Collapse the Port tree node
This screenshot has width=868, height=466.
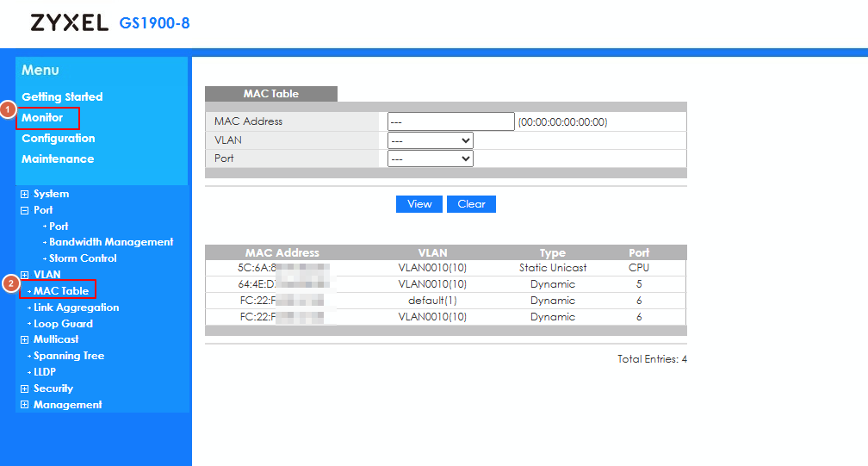click(x=24, y=210)
